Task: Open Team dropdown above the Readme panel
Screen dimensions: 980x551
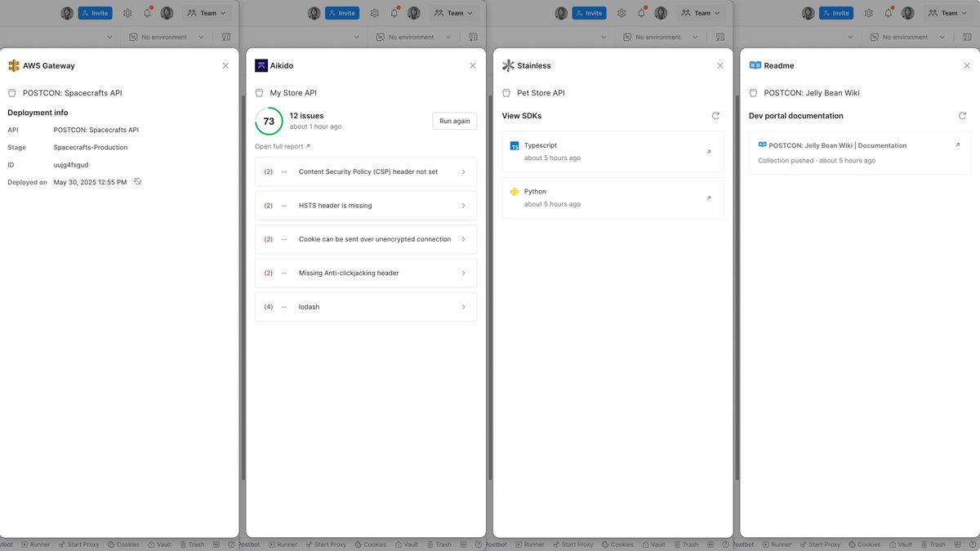Action: (947, 13)
